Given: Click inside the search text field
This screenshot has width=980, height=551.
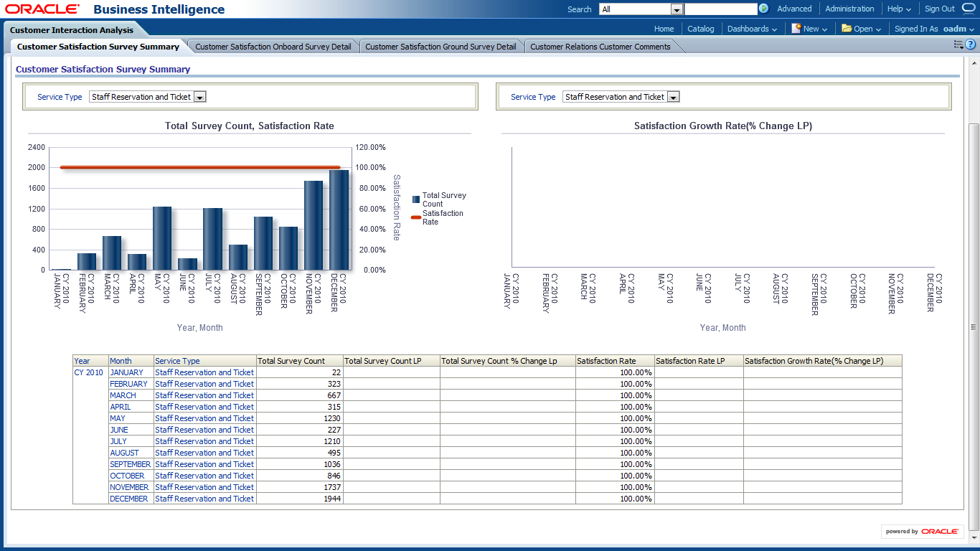Looking at the screenshot, I should coord(720,9).
